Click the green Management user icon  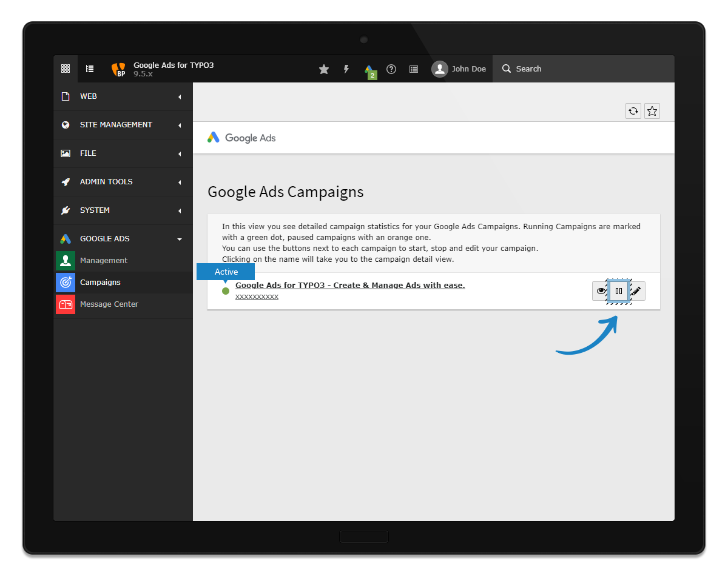pos(66,261)
